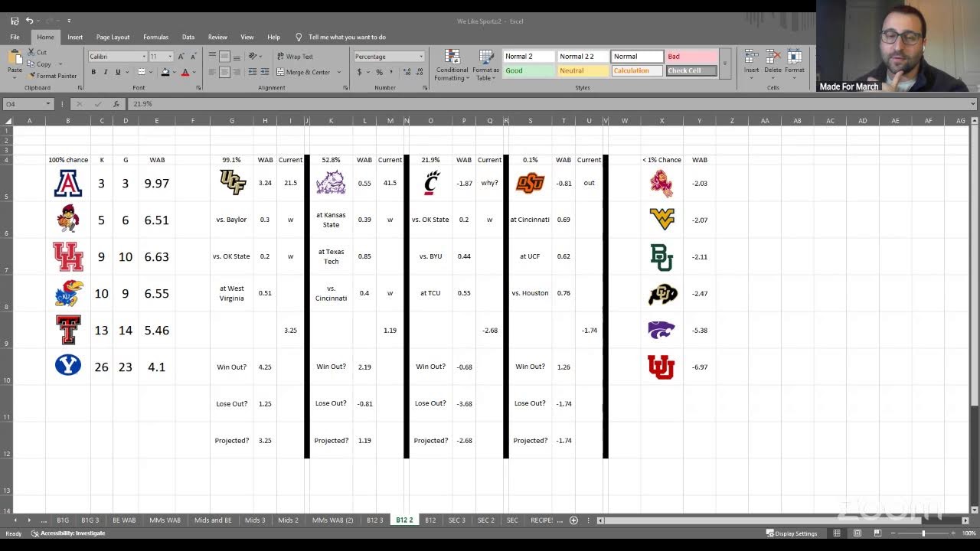The image size is (980, 551).
Task: Open the File menu
Action: coord(15,37)
